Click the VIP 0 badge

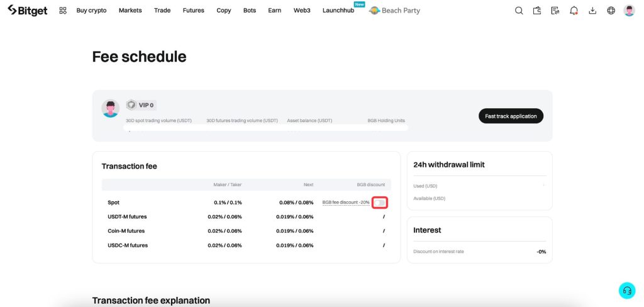pos(142,105)
